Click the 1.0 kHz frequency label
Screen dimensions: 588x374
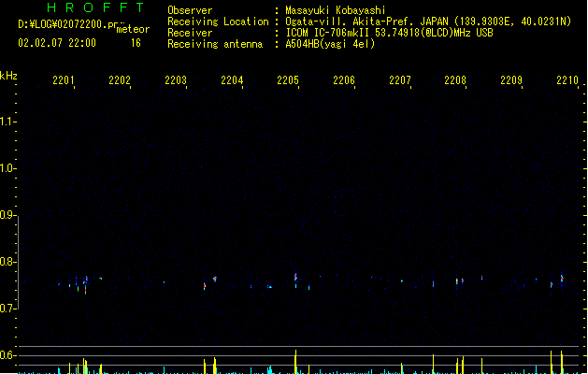click(x=7, y=168)
